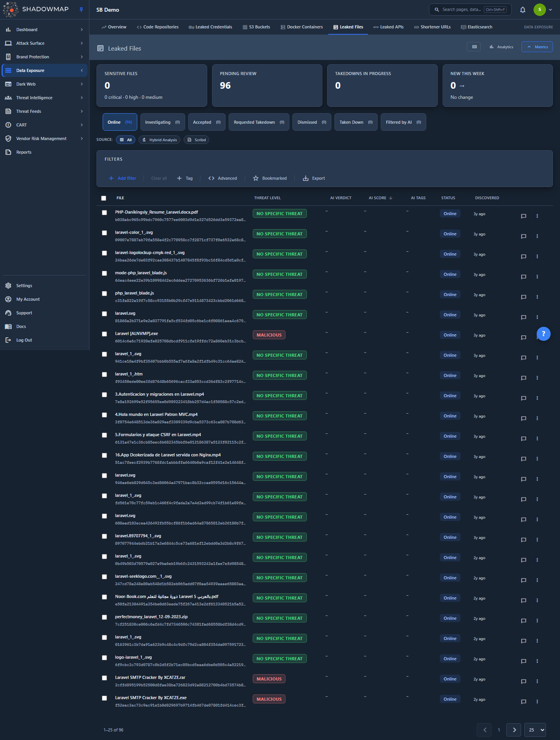Tick checkbox for Laravel [ALNVMP].exe
560x740 pixels.
(x=104, y=334)
